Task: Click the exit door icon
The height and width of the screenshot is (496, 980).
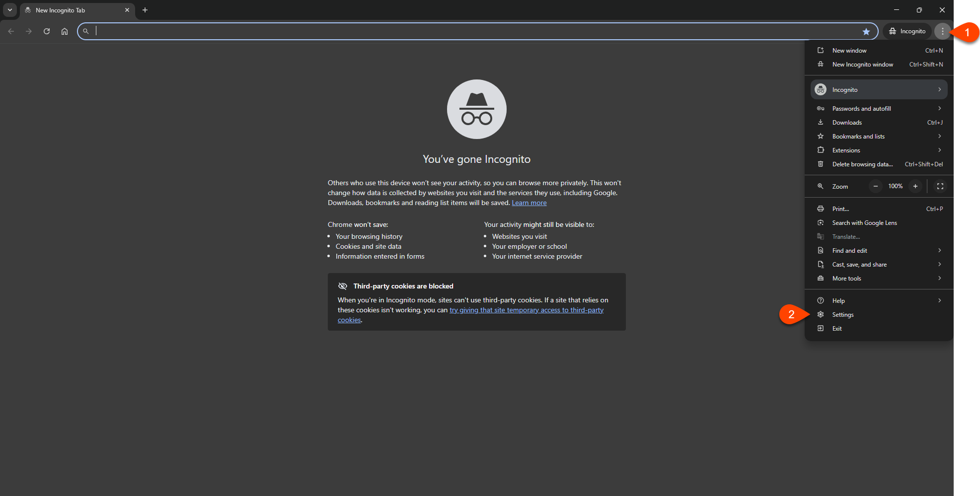Action: point(821,329)
